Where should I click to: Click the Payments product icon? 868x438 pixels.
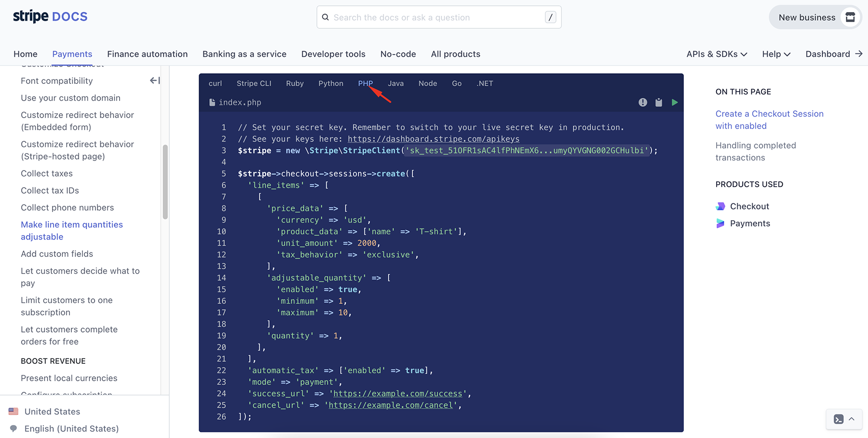click(x=720, y=224)
